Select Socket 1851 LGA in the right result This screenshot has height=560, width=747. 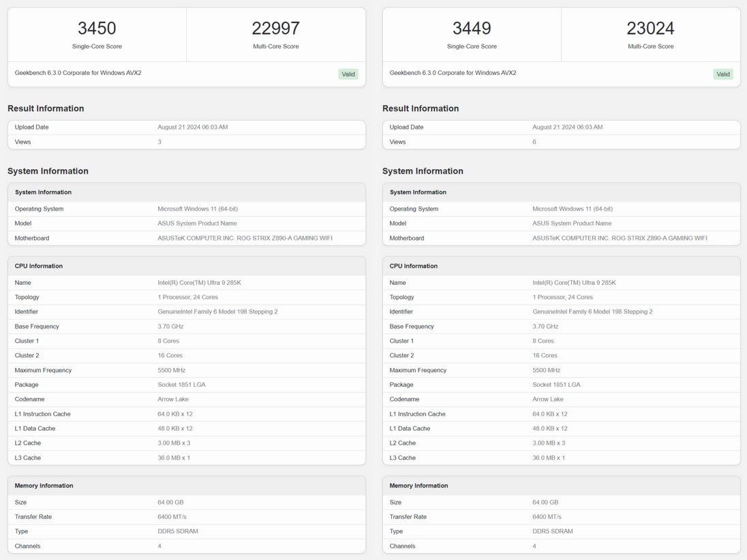coord(557,385)
